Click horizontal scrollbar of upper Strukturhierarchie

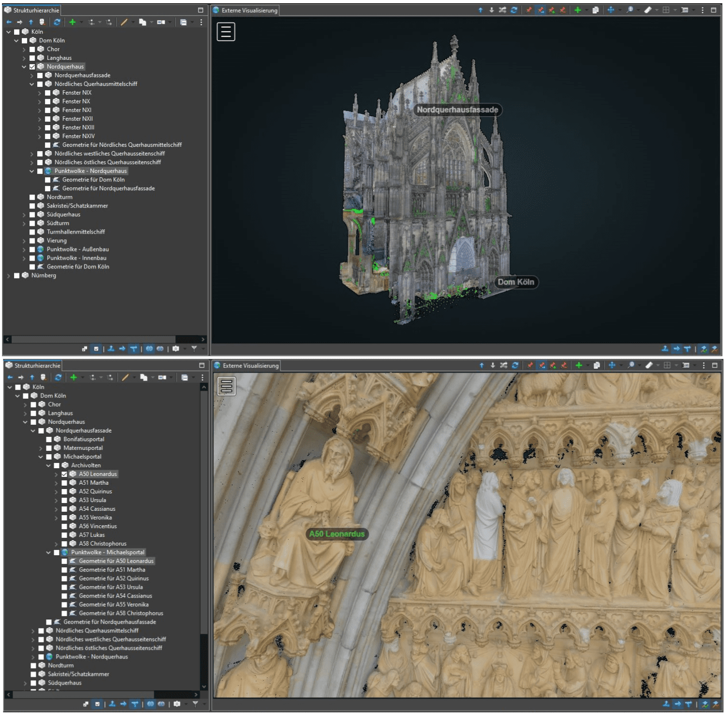(x=94, y=339)
